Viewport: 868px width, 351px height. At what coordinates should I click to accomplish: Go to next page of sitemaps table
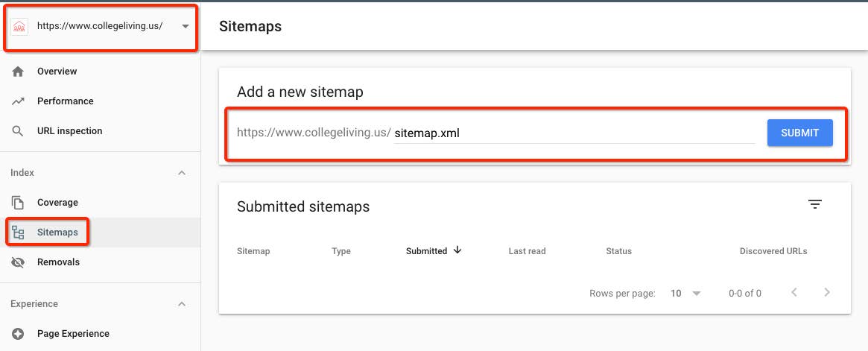827,292
